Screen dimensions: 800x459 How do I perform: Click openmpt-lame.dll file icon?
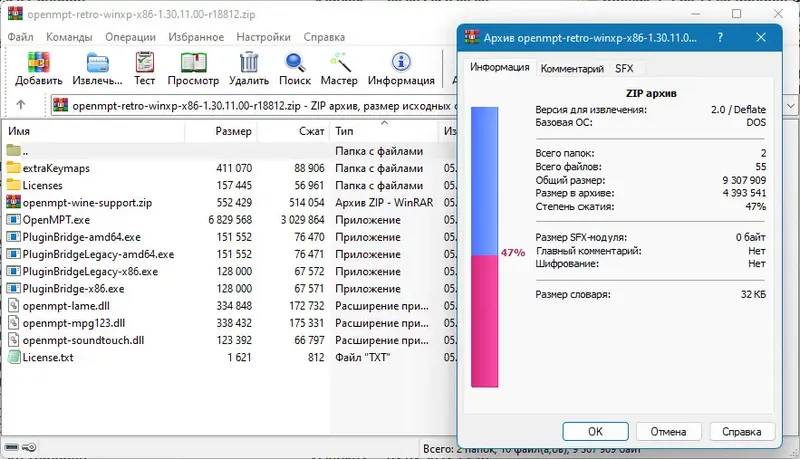click(x=13, y=305)
